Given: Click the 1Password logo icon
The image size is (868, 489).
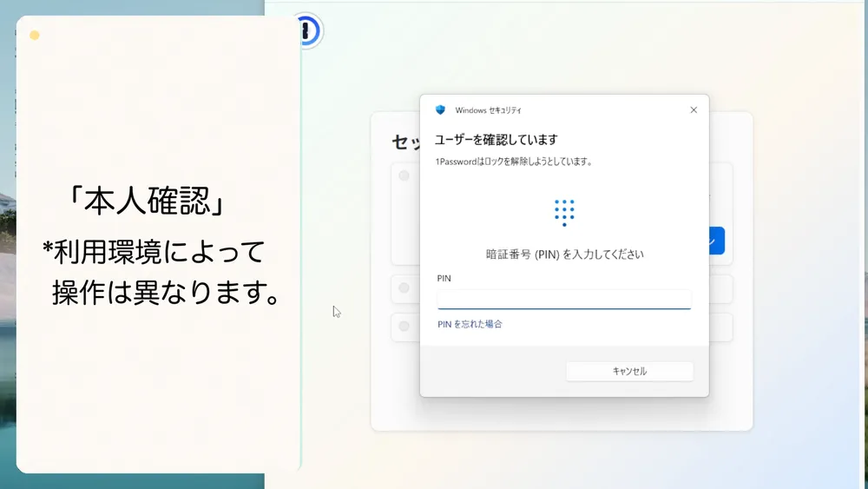Looking at the screenshot, I should click(308, 30).
